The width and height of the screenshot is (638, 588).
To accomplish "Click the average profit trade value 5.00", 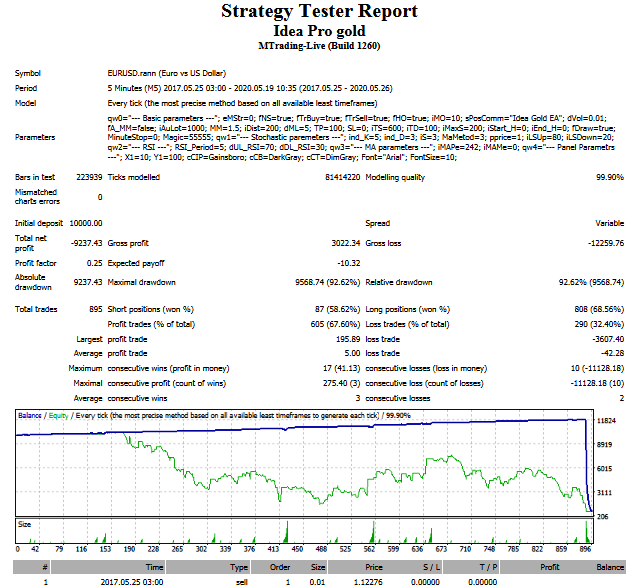I will pyautogui.click(x=352, y=353).
